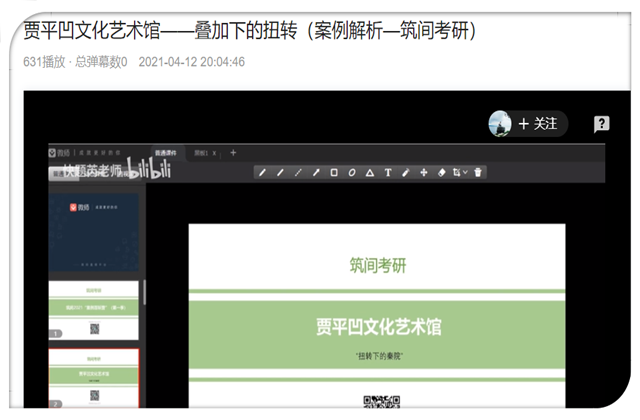Add a new tab with plus

(233, 153)
